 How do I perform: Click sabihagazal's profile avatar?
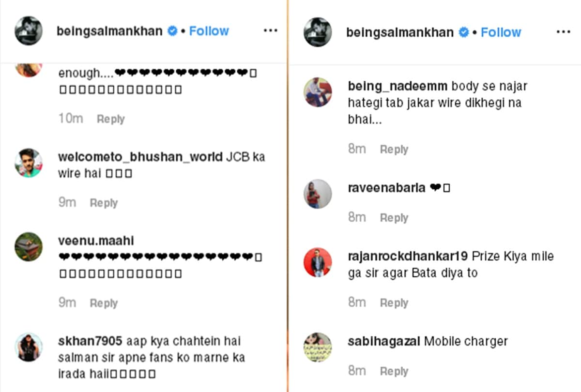[x=318, y=347]
